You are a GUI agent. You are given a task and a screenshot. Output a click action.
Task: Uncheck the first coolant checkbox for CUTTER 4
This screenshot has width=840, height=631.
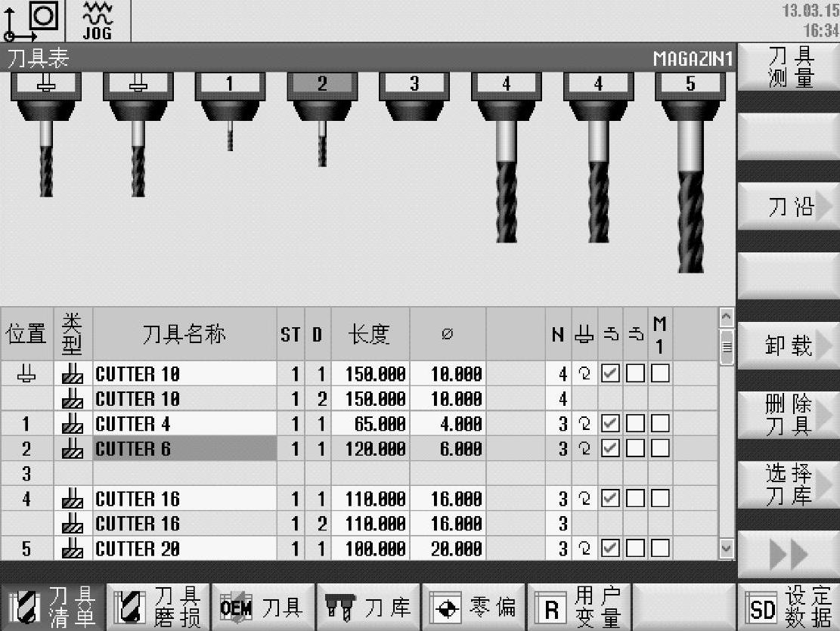pos(611,424)
